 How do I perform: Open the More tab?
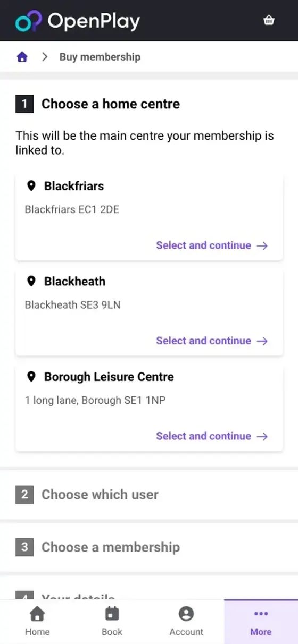(261, 622)
